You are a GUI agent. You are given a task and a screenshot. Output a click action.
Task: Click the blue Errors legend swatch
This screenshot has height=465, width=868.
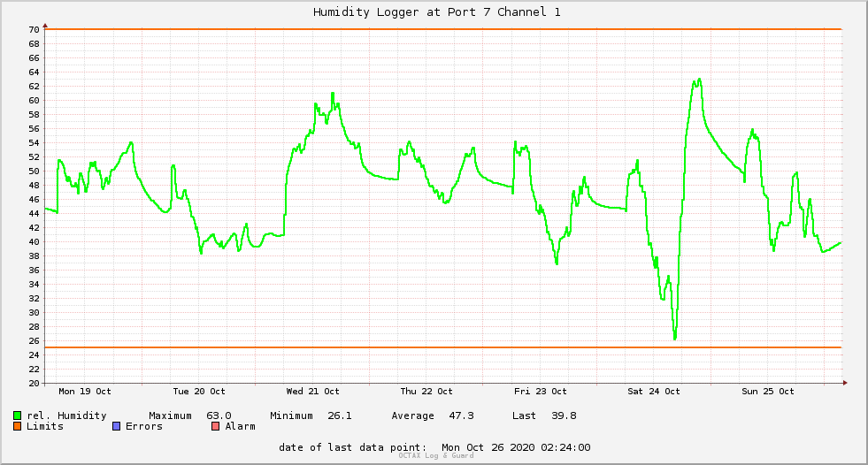tap(116, 426)
